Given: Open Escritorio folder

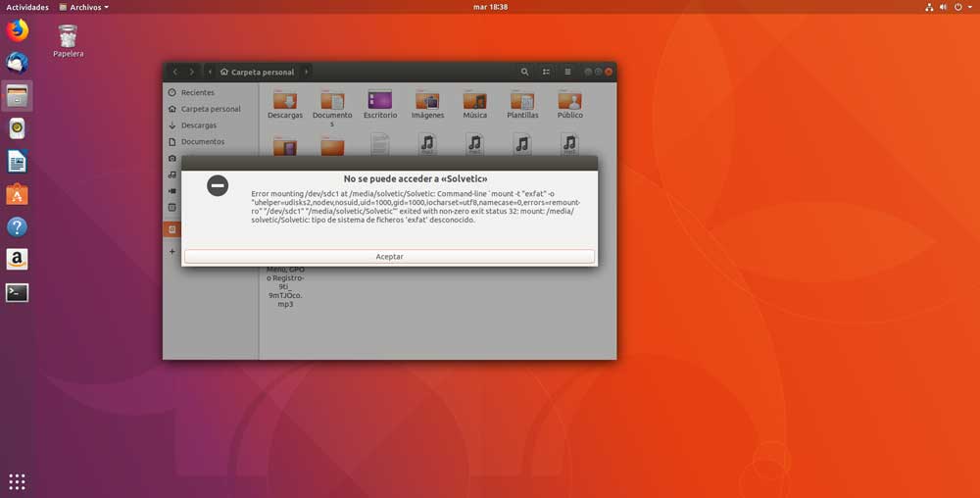Looking at the screenshot, I should (x=380, y=104).
